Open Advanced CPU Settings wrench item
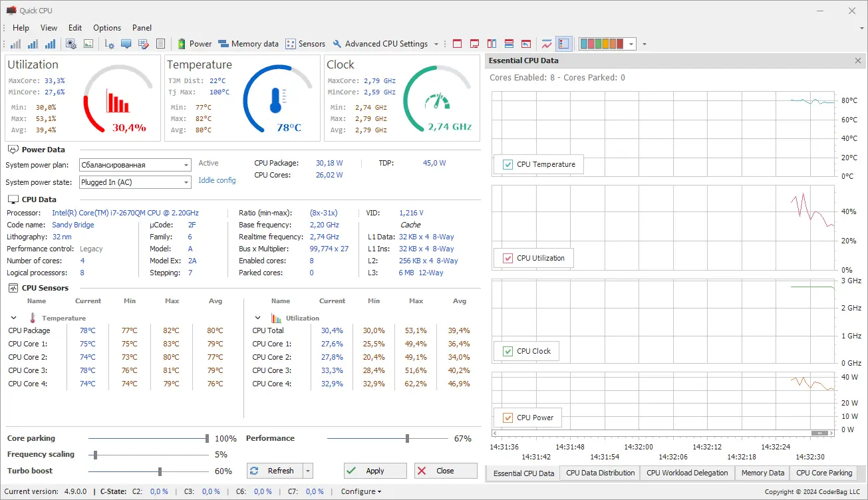868x500 pixels. pyautogui.click(x=380, y=44)
